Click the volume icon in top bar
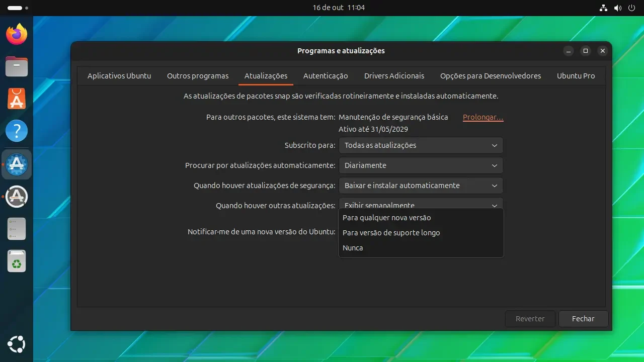The width and height of the screenshot is (644, 362). pos(618,8)
